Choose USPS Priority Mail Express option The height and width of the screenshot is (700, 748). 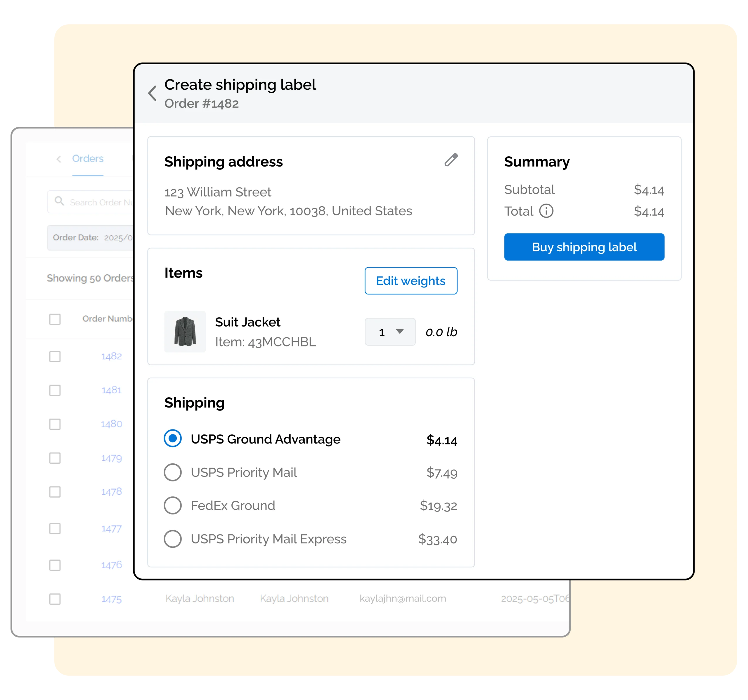pyautogui.click(x=173, y=539)
